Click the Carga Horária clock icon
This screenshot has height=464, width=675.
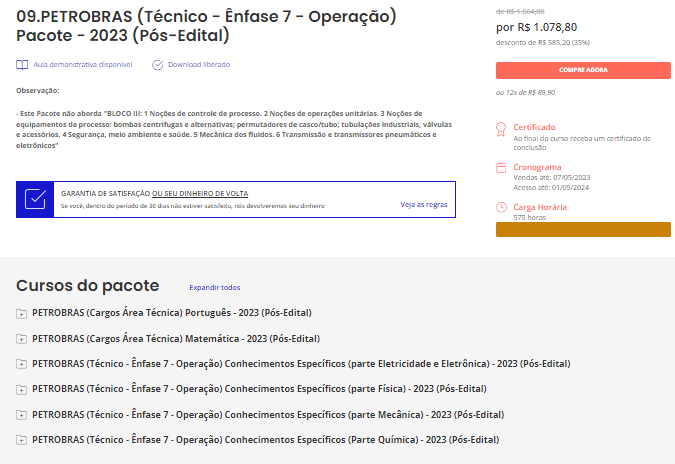[501, 207]
